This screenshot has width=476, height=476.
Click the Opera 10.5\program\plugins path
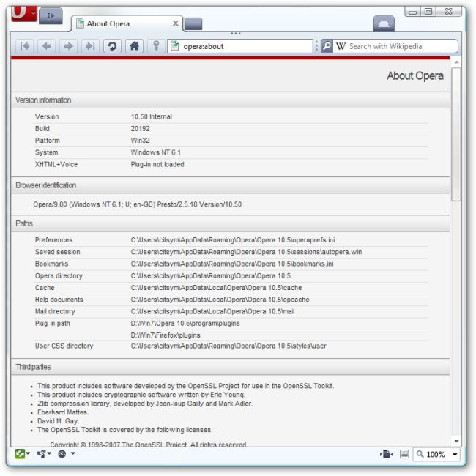tap(185, 323)
